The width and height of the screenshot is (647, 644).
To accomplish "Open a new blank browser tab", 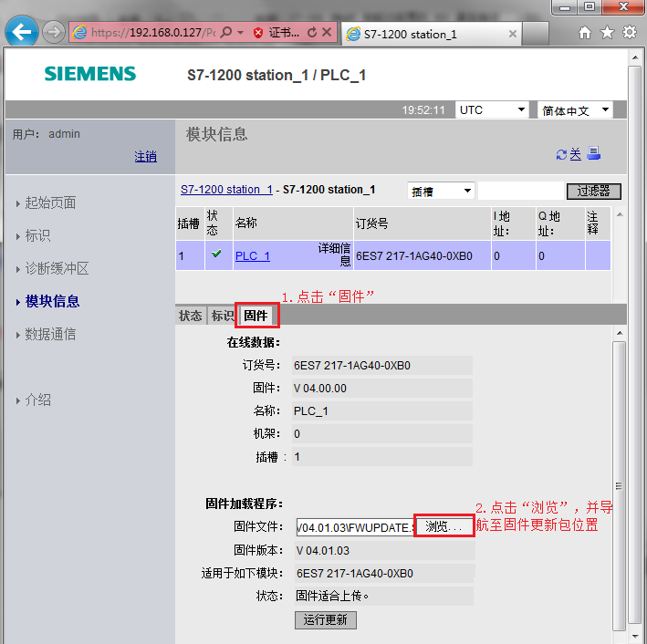I will pyautogui.click(x=535, y=34).
